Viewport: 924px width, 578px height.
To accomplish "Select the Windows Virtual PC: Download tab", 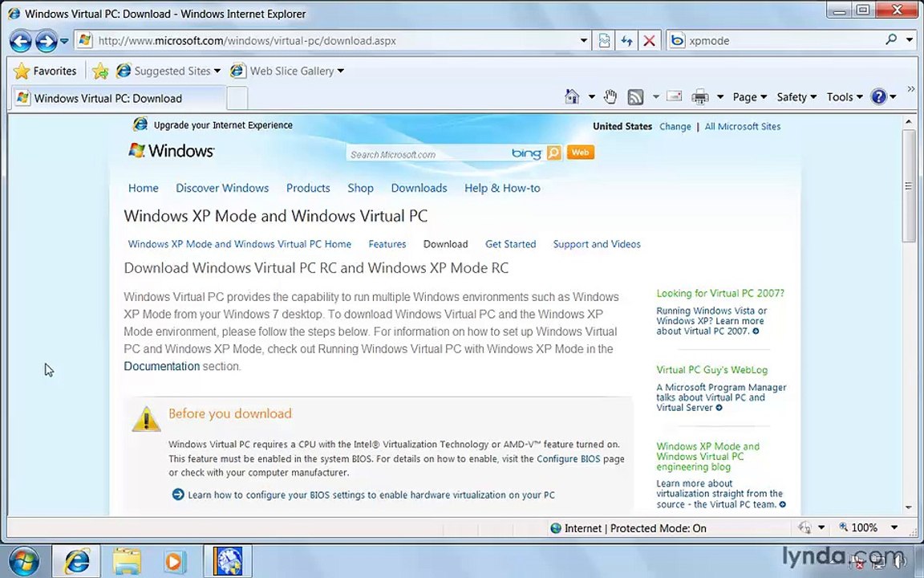I will pyautogui.click(x=119, y=98).
